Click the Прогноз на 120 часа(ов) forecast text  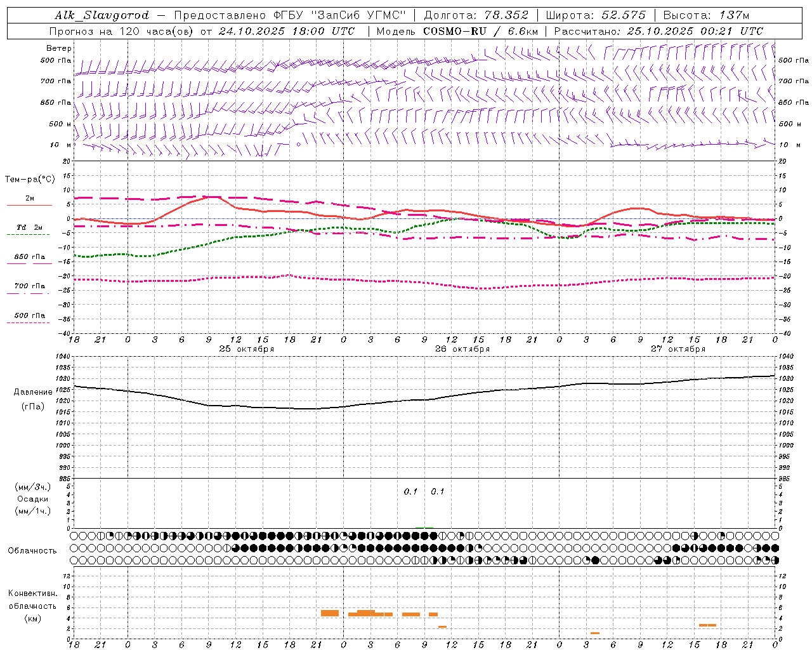coord(122,31)
